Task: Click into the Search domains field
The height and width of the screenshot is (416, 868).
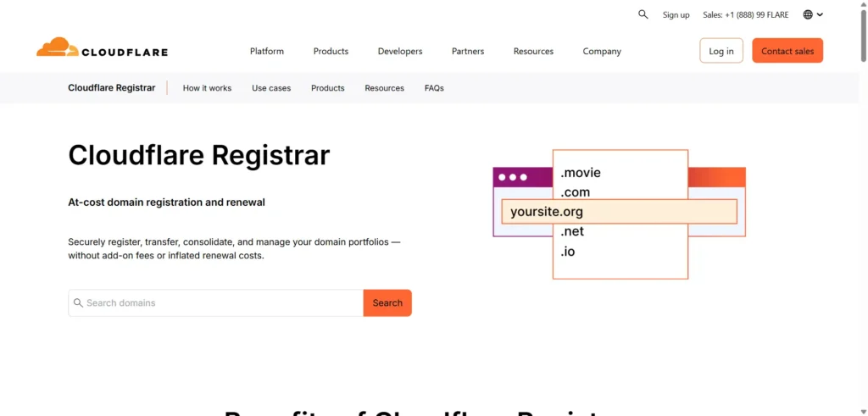Action: 216,302
